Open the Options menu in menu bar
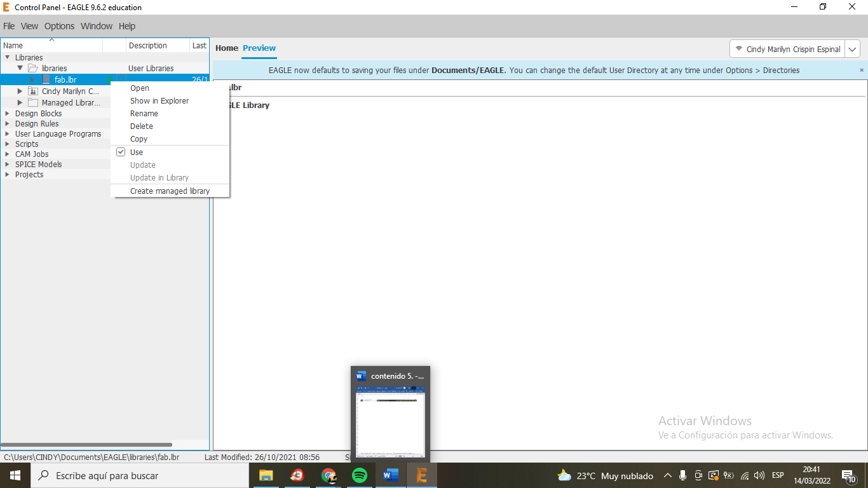 pyautogui.click(x=59, y=26)
